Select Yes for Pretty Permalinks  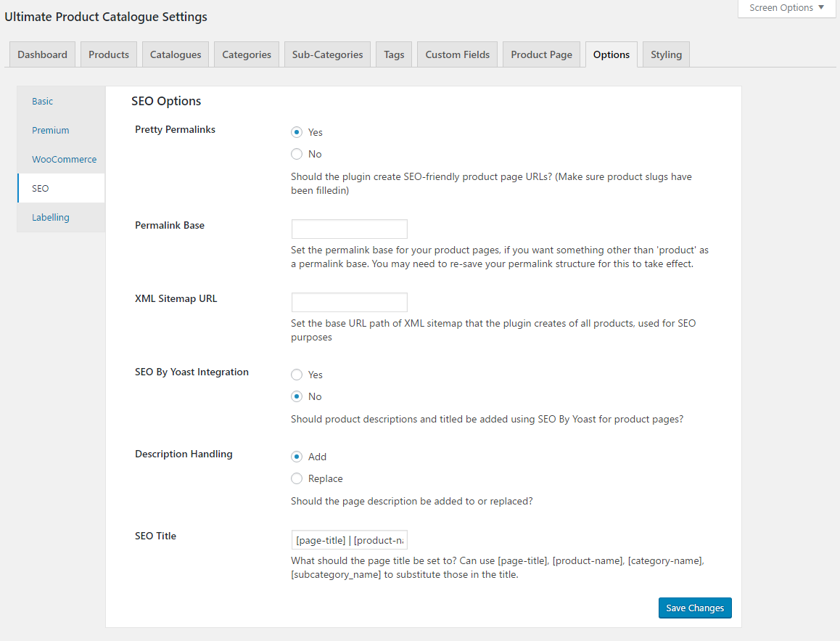(297, 132)
